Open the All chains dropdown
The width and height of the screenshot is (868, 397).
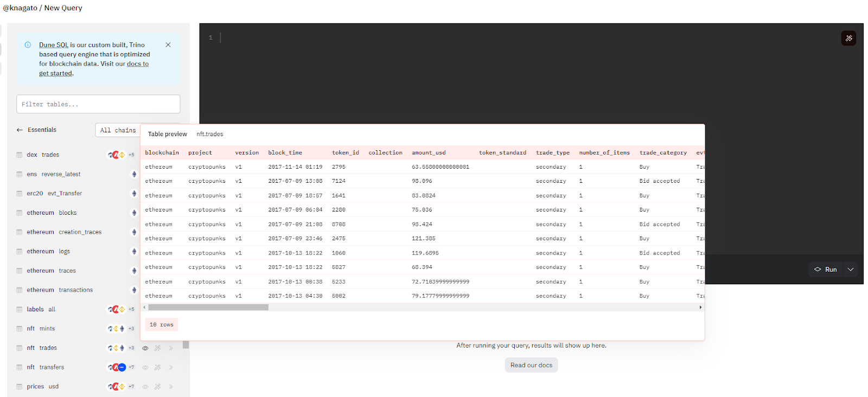118,130
